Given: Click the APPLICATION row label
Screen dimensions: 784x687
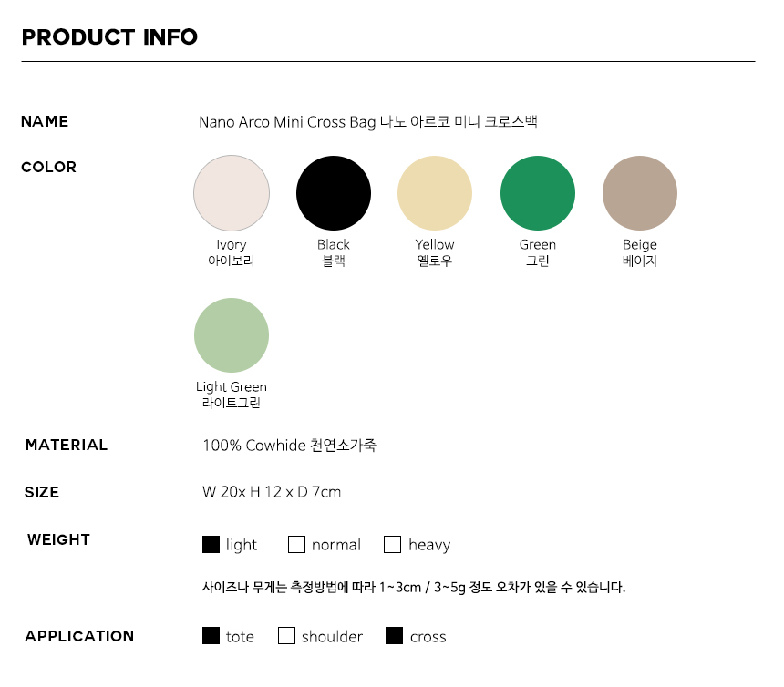Looking at the screenshot, I should (x=79, y=636).
